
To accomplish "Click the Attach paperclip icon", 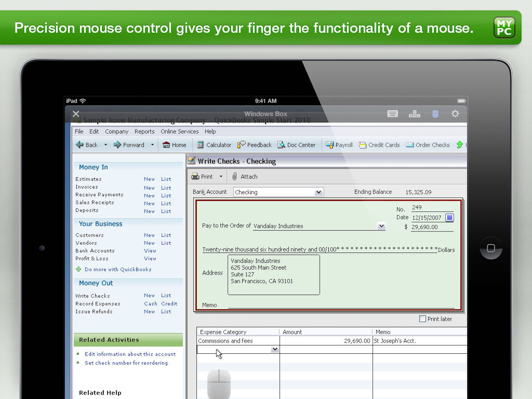I will [x=234, y=176].
